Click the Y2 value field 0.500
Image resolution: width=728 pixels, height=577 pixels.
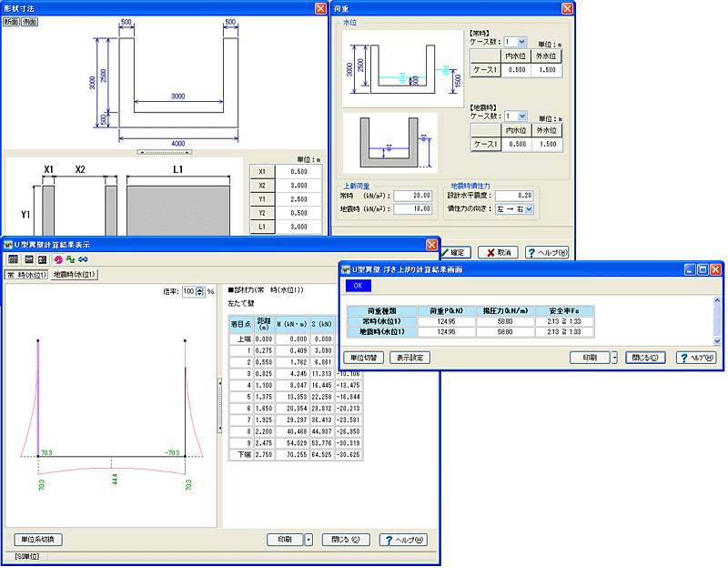pyautogui.click(x=298, y=213)
